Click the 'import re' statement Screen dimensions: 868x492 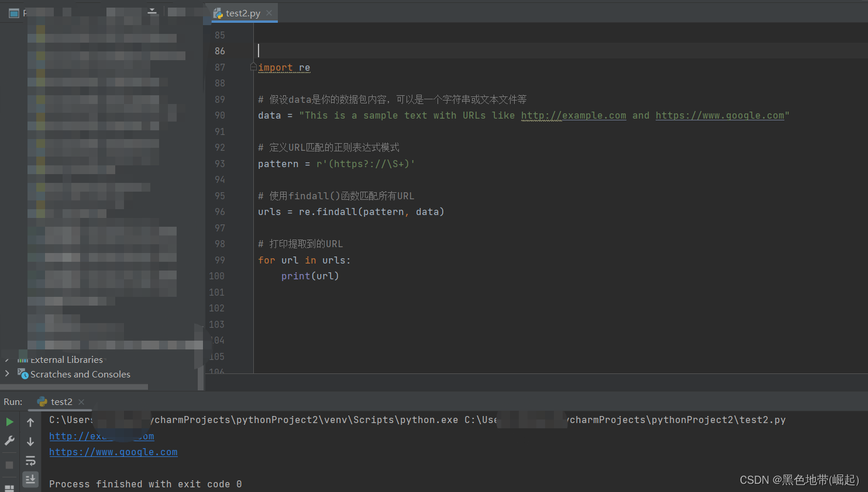pos(284,67)
